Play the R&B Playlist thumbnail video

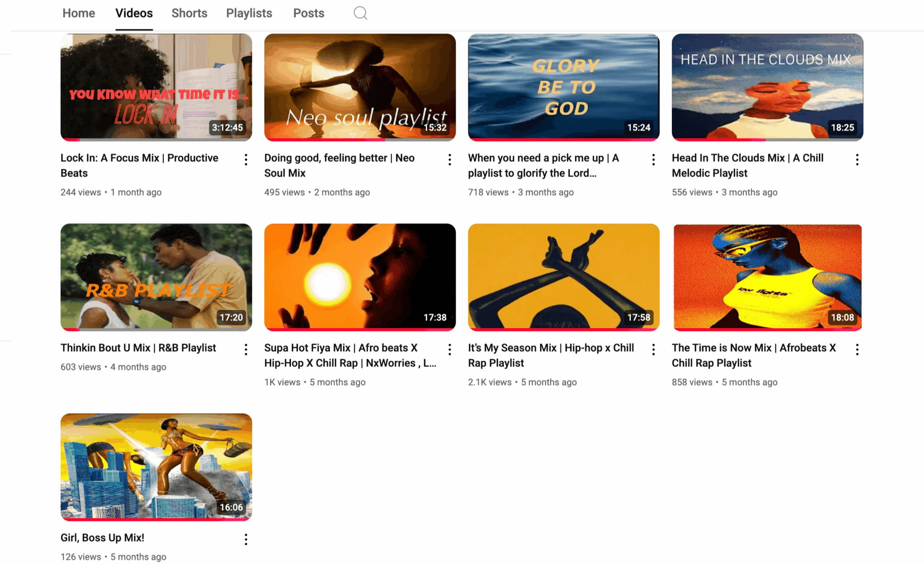[156, 277]
